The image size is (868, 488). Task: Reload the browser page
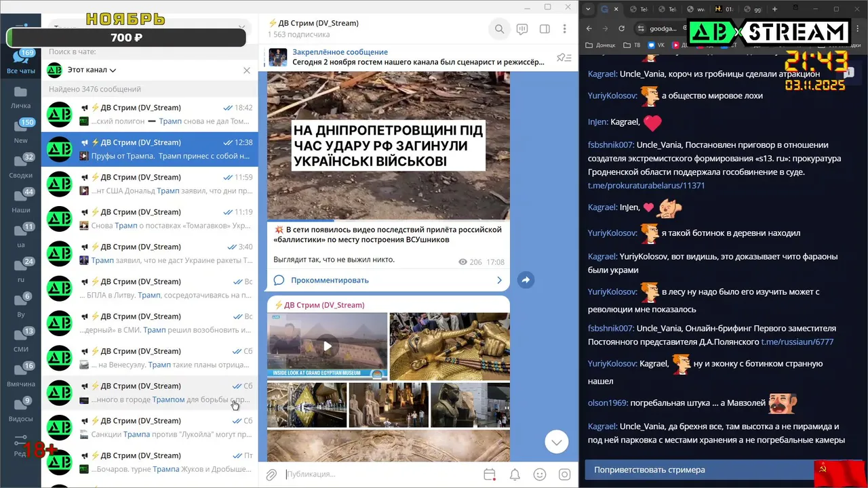point(622,28)
